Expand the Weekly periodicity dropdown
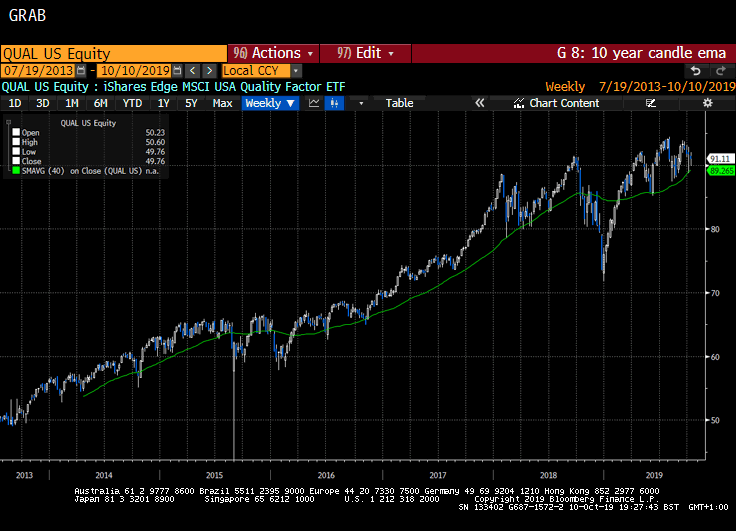Screen dimensions: 736x531 pos(270,103)
